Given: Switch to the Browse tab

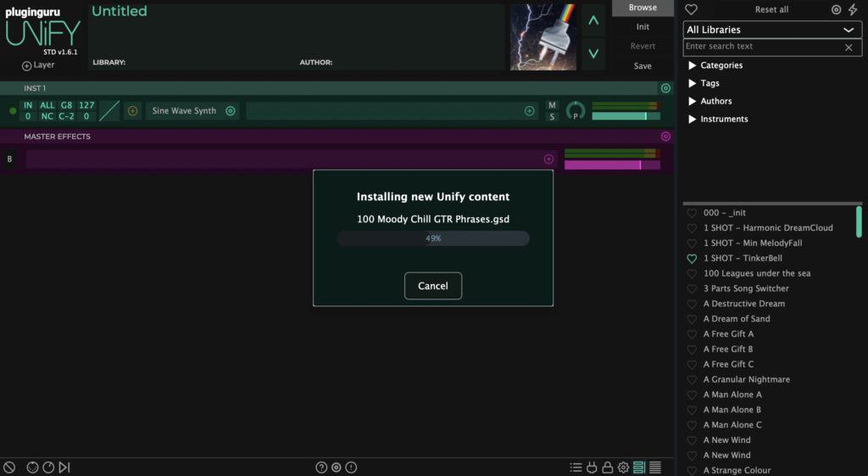Looking at the screenshot, I should tap(643, 8).
